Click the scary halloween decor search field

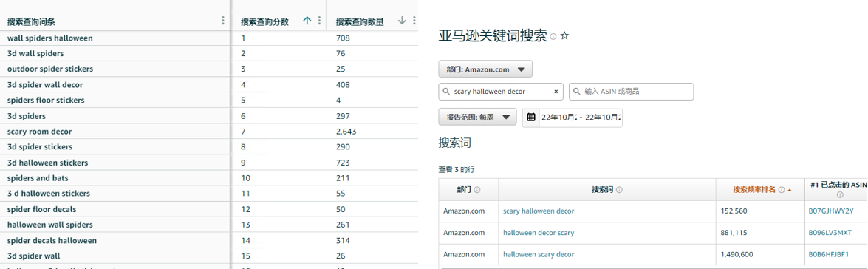click(x=500, y=92)
